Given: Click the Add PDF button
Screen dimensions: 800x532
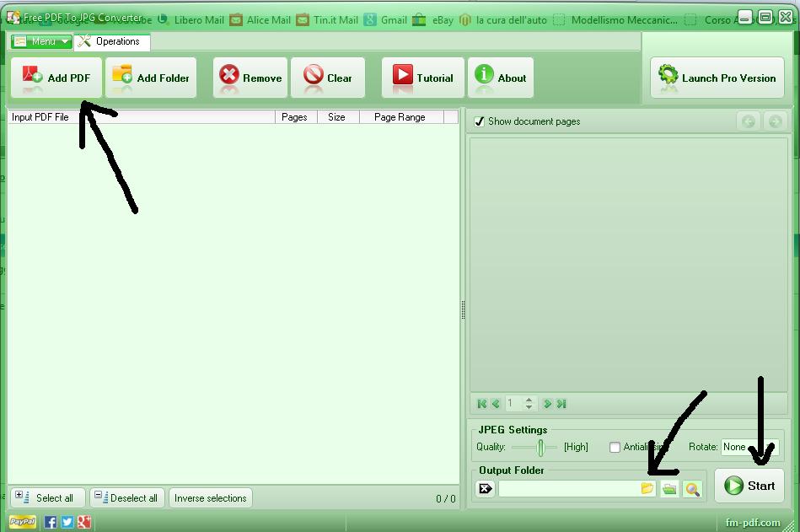Looking at the screenshot, I should point(56,78).
